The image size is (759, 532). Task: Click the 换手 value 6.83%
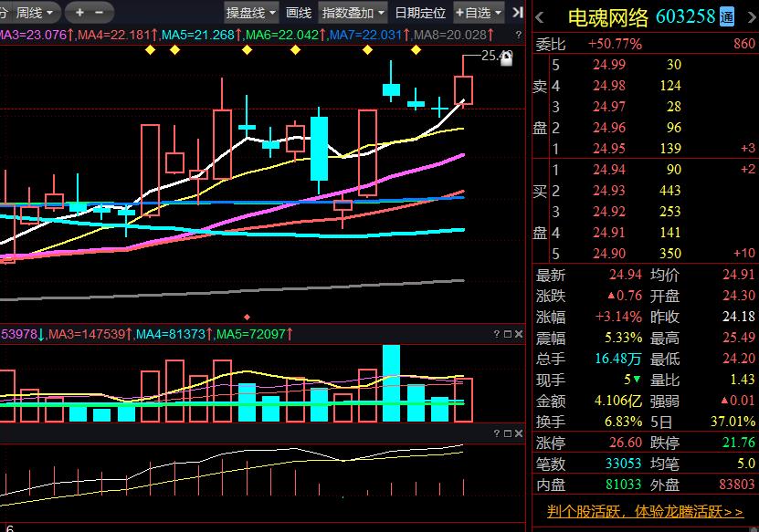[x=623, y=422]
